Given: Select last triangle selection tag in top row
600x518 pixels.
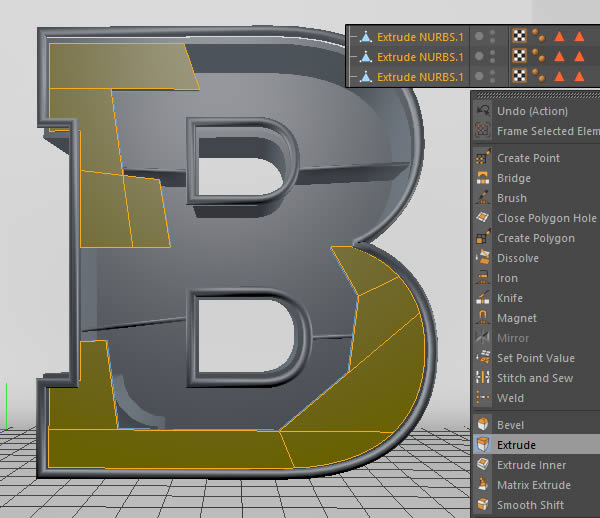Looking at the screenshot, I should click(x=579, y=36).
